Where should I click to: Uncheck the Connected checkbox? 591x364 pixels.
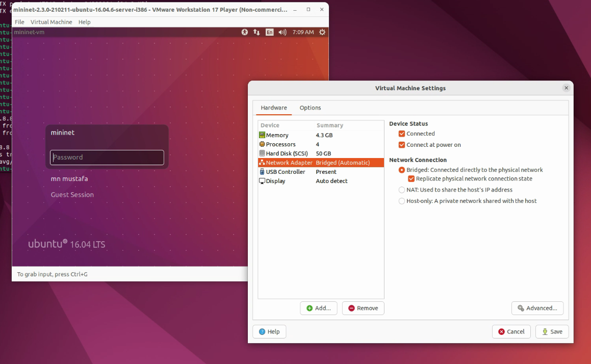click(402, 134)
